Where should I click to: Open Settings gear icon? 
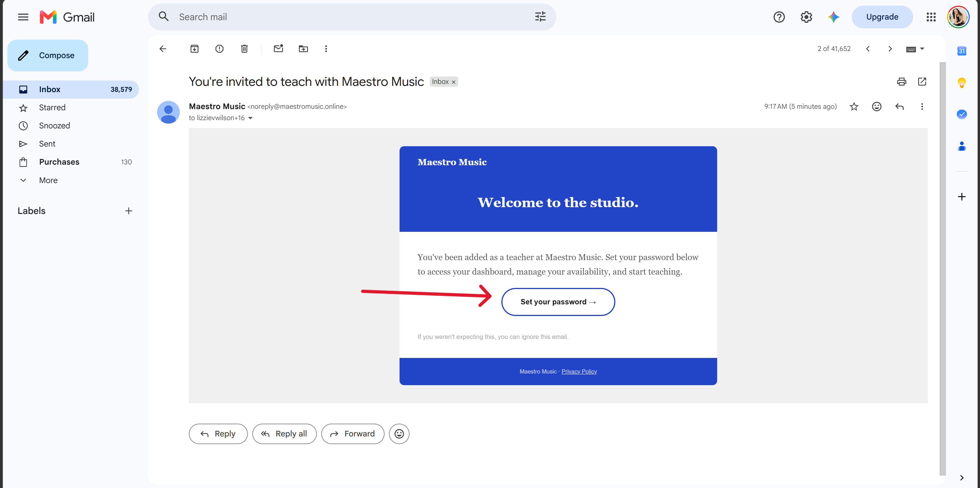806,17
